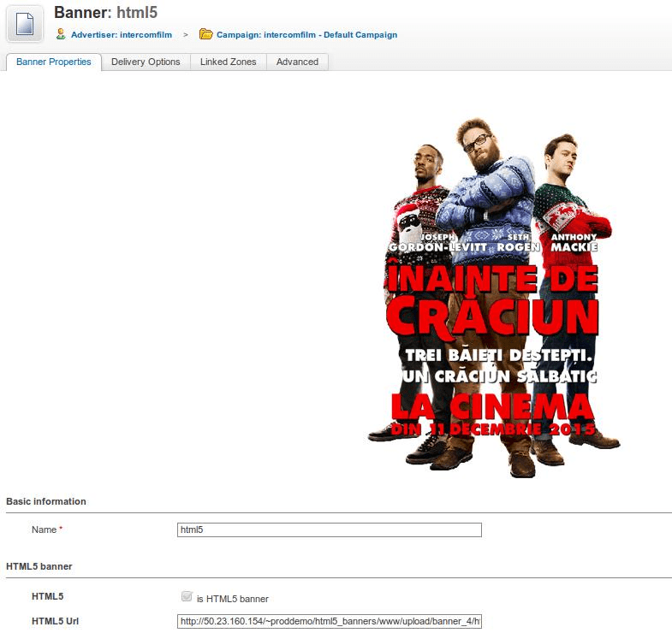Toggle the is HTML5 banner checkbox
672x633 pixels.
coord(187,597)
